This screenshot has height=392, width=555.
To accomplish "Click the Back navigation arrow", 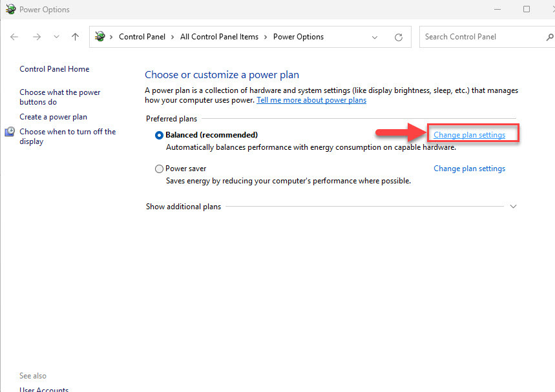I will [x=14, y=37].
